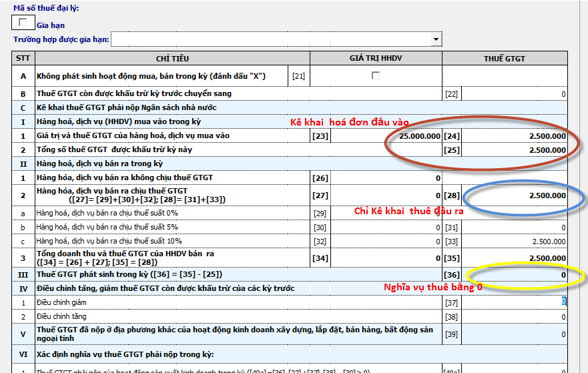Click field [22] for prior period deductible VAT
Image resolution: width=588 pixels, height=373 pixels.
point(515,94)
